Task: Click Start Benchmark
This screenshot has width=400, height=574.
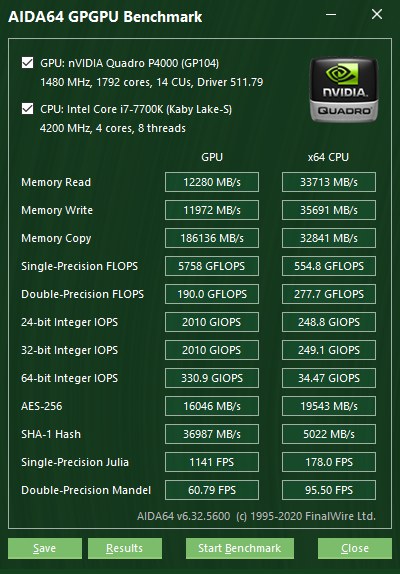Action: coord(240,548)
